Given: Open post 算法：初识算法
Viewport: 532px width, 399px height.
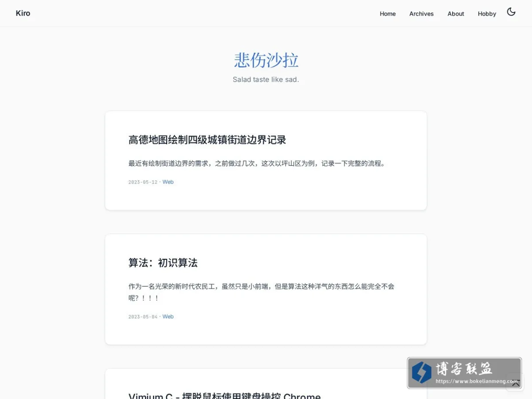Looking at the screenshot, I should [x=163, y=263].
